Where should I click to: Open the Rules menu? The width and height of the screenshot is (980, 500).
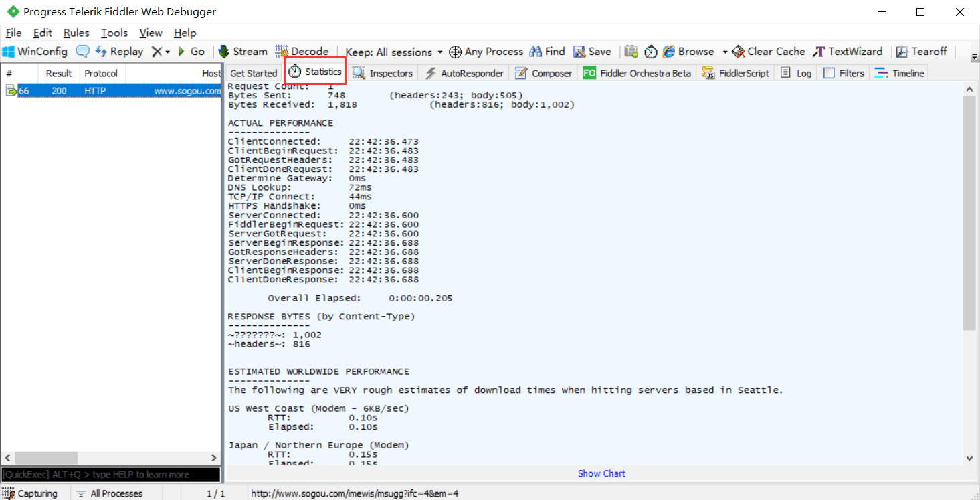click(76, 33)
